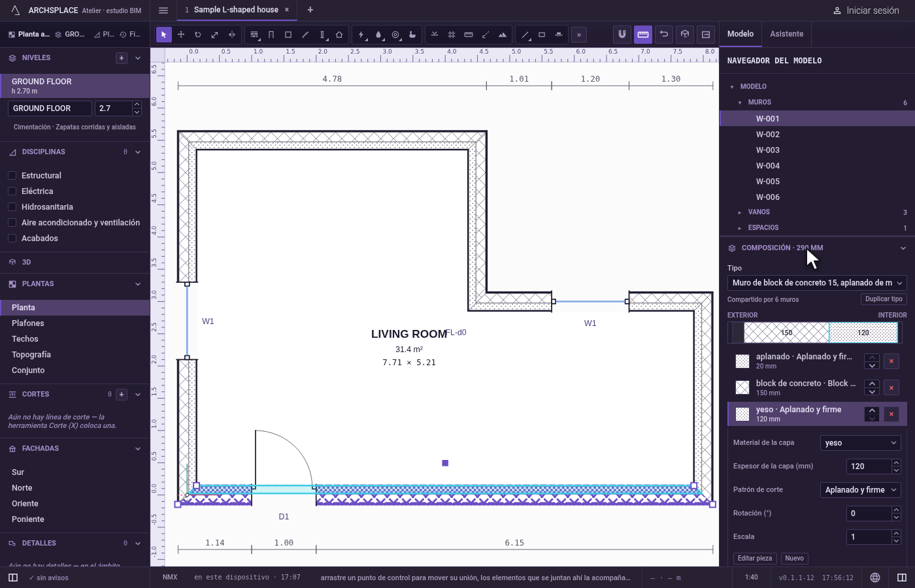Tick the Acabados discipline checkbox
The image size is (915, 588).
click(12, 238)
